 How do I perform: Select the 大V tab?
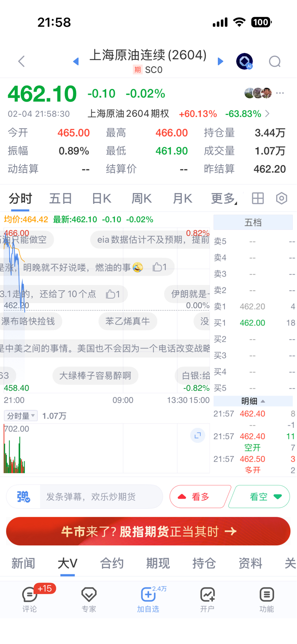pyautogui.click(x=68, y=563)
